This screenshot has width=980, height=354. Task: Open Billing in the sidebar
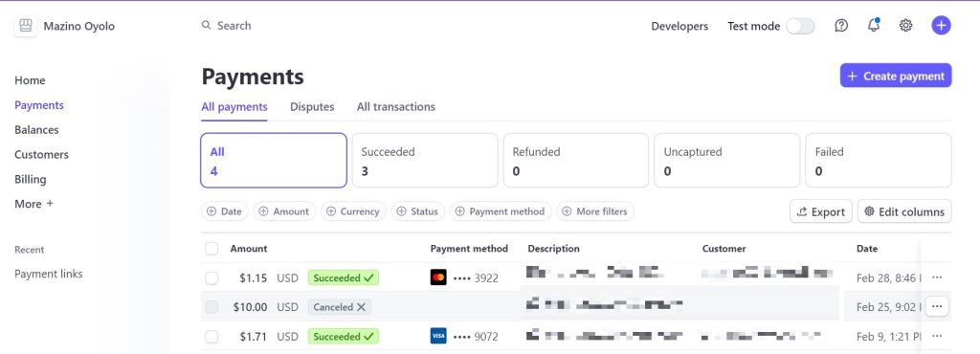(30, 179)
